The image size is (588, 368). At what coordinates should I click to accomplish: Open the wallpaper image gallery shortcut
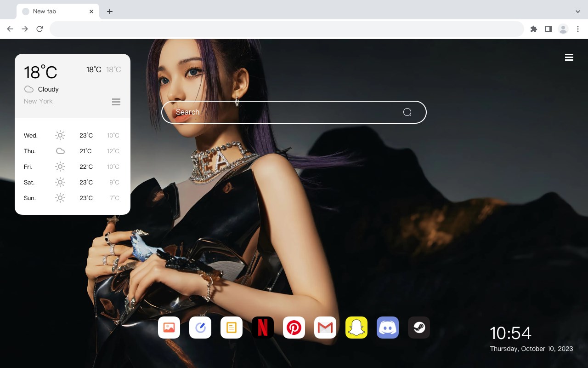169,328
